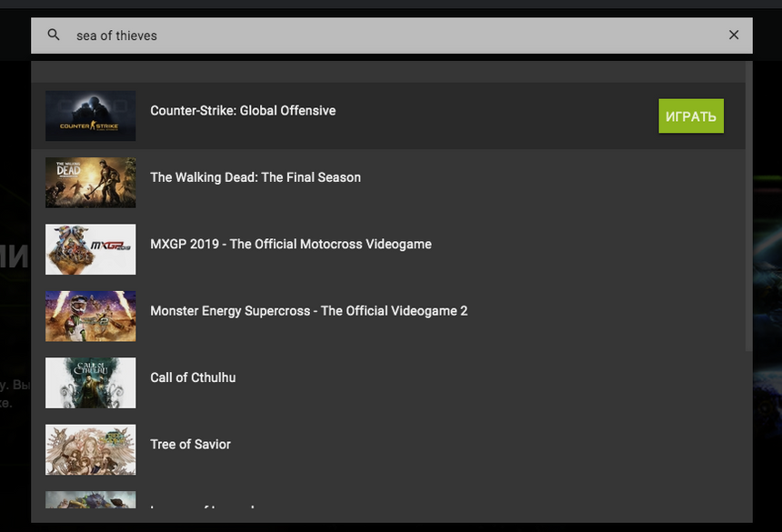Select the Call of Cthulhu title
Screen dimensions: 782x532
[x=193, y=378]
